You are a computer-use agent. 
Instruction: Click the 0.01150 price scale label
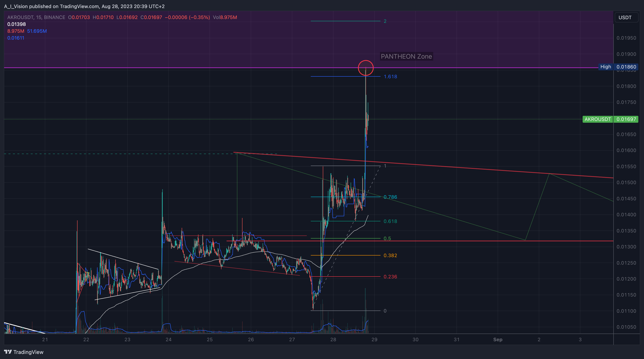[626, 295]
